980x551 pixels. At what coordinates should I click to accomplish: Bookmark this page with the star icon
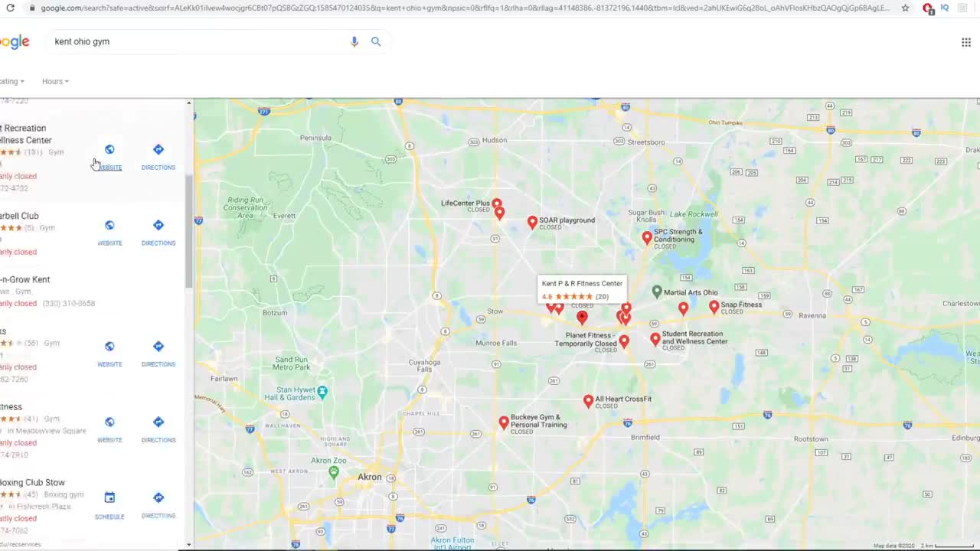pyautogui.click(x=906, y=8)
